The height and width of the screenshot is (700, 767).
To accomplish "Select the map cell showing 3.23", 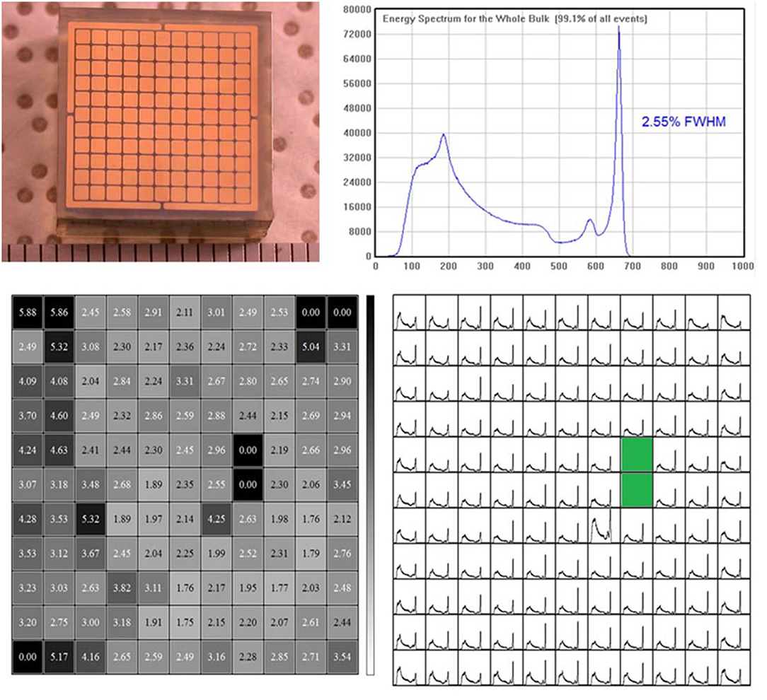I will (x=28, y=588).
